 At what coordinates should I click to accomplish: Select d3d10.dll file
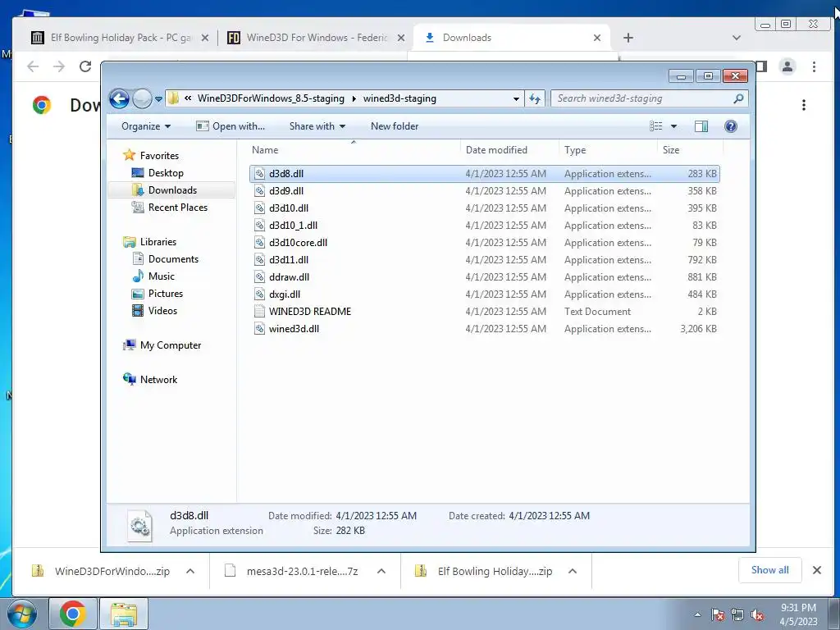coord(485,208)
